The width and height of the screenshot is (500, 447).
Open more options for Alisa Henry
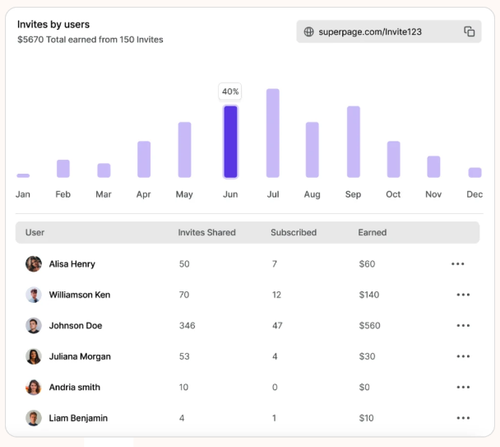pos(458,264)
